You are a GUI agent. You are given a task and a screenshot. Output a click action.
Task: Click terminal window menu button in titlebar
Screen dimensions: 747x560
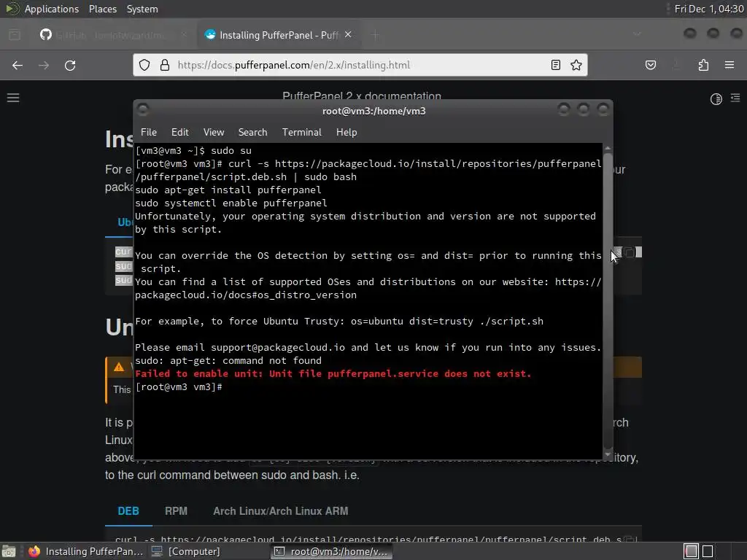[143, 110]
